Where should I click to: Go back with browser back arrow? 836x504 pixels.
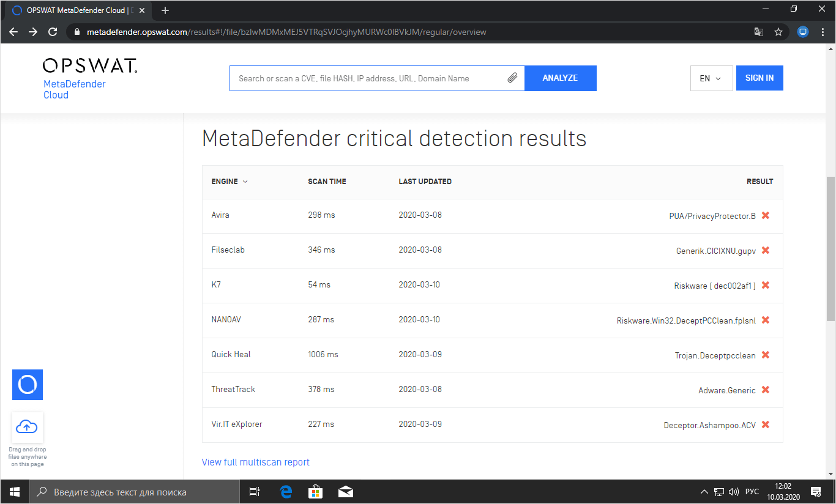13,32
